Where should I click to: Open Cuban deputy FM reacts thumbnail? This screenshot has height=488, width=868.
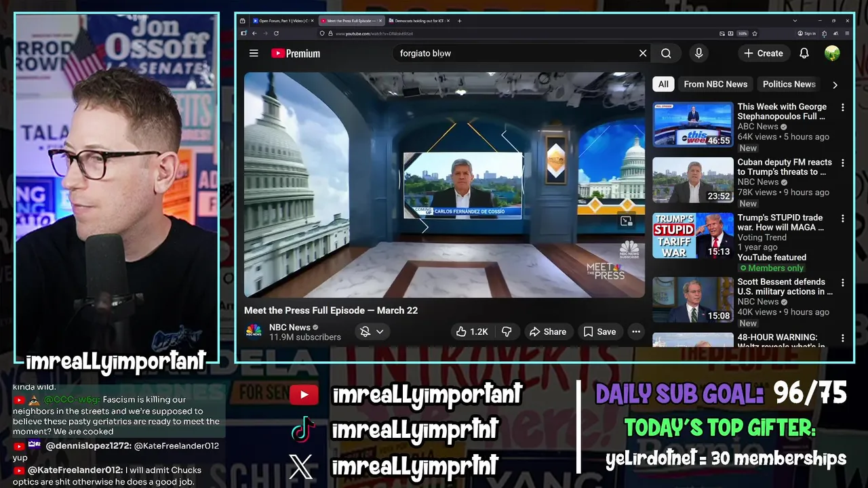pyautogui.click(x=692, y=180)
